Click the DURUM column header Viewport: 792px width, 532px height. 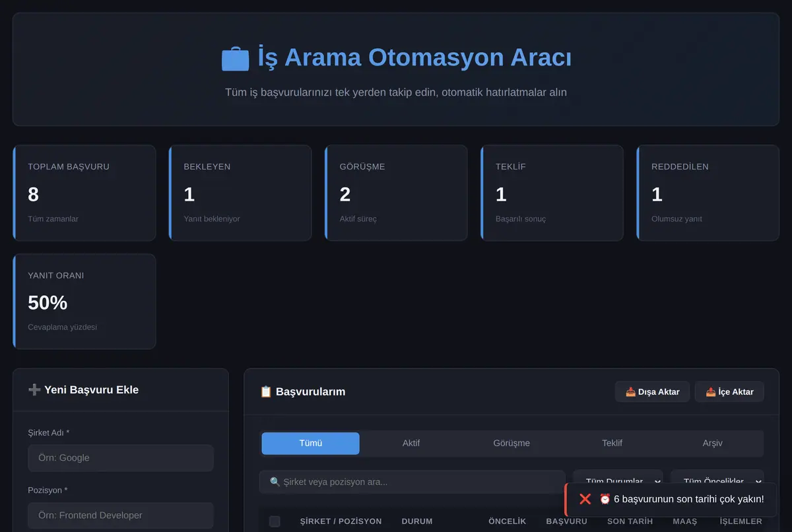[417, 521]
